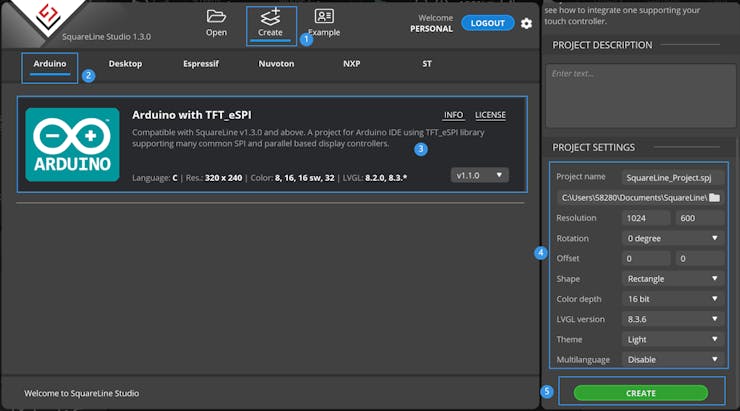Image resolution: width=740 pixels, height=411 pixels.
Task: Open the Example projects icon
Action: point(324,17)
